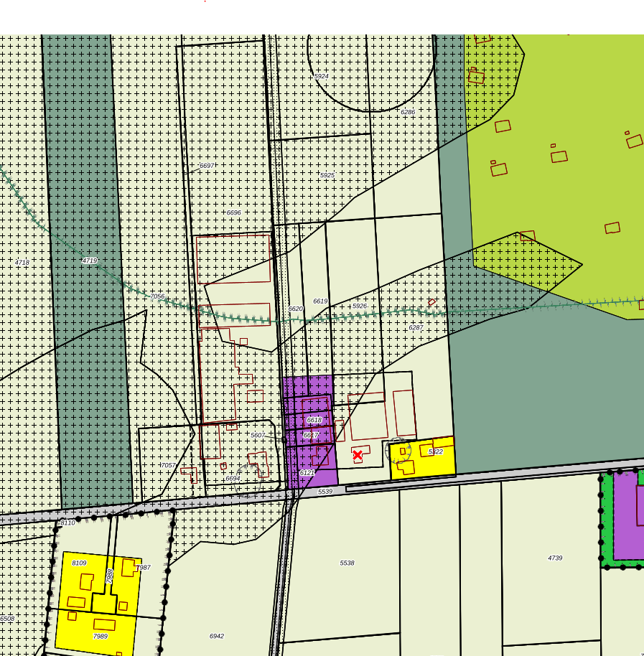Select parcel label 7056
The width and height of the screenshot is (644, 656).
157,296
